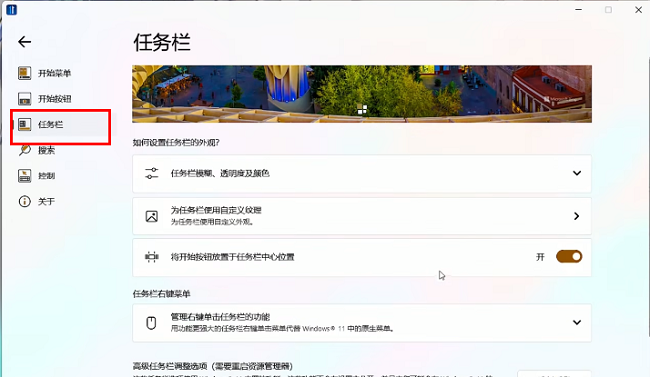Minimize the settings window
Image resolution: width=650 pixels, height=377 pixels.
tap(578, 10)
